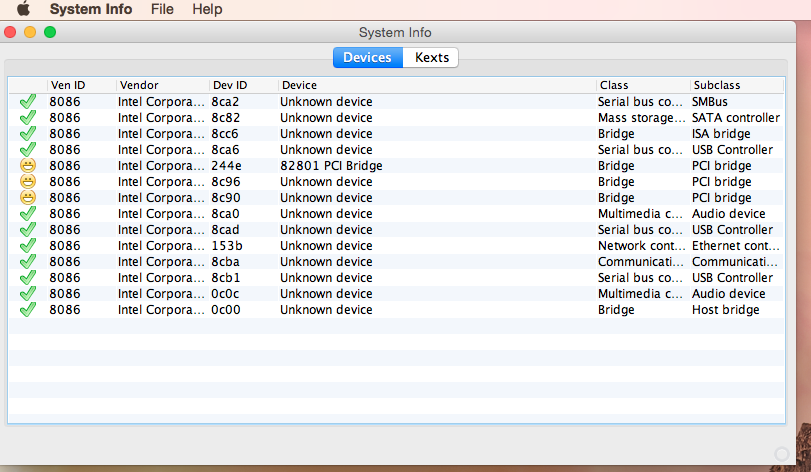Open the Apple menu

(23, 9)
